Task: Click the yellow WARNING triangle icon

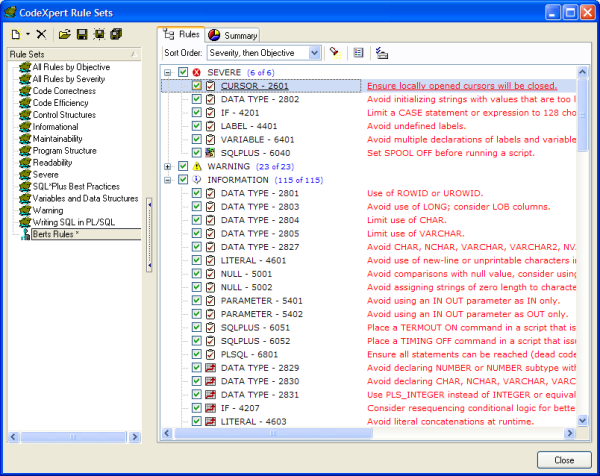Action: coord(197,166)
